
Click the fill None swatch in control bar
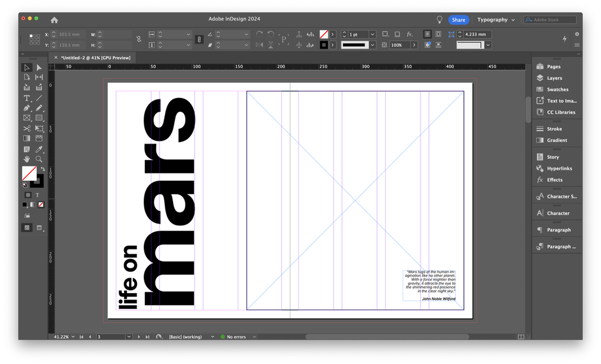324,34
